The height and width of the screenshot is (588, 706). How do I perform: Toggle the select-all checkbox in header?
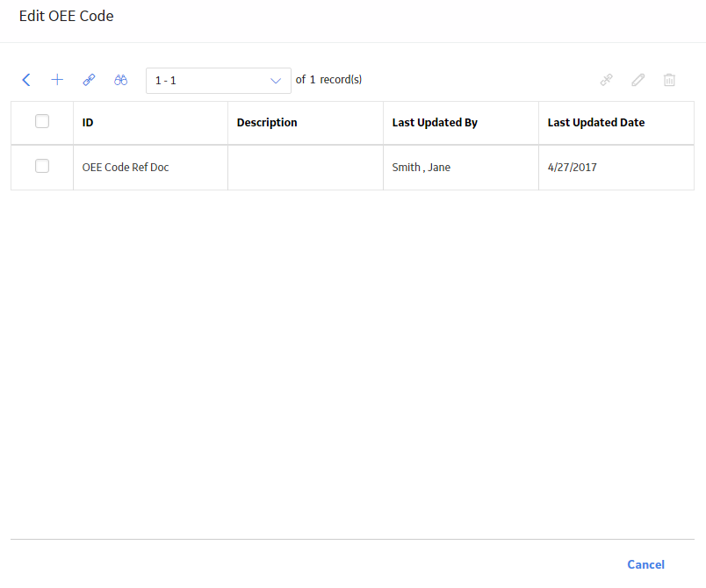[x=42, y=121]
